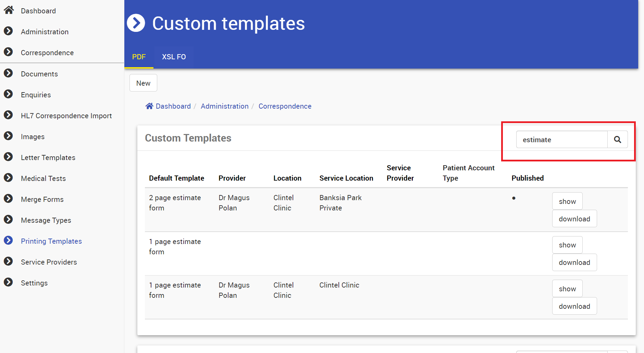Image resolution: width=644 pixels, height=353 pixels.
Task: Follow the Dashboard breadcrumb link
Action: tap(173, 106)
